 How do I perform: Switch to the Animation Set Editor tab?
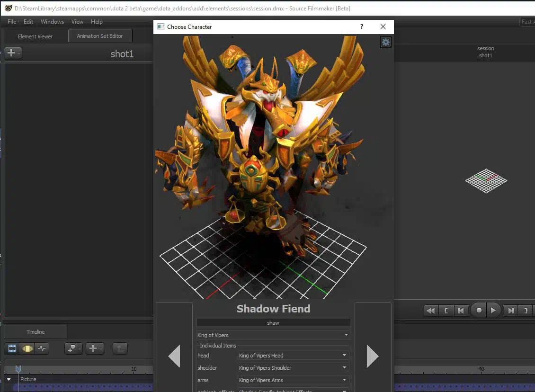pyautogui.click(x=99, y=36)
